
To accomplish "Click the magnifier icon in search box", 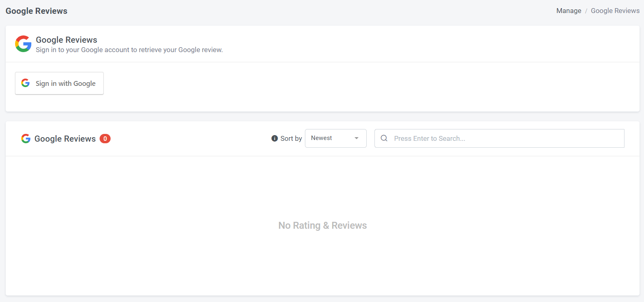I will 384,138.
